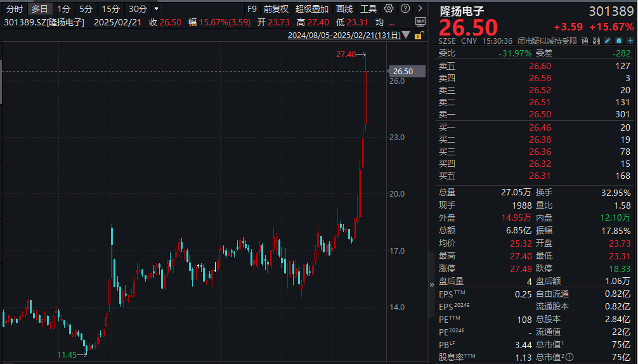Click 卖四 price 26.58

(540, 77)
